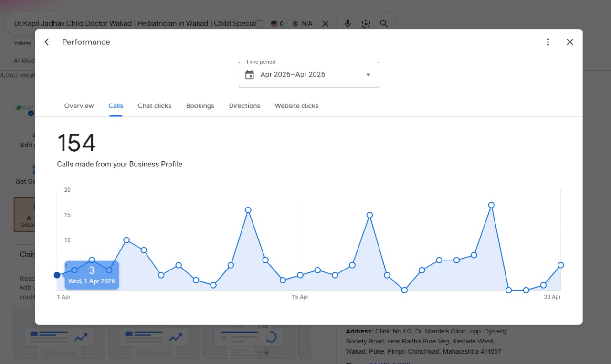Open the Apr 2026–Apr 2026 time period selector
The image size is (611, 364).
[309, 75]
